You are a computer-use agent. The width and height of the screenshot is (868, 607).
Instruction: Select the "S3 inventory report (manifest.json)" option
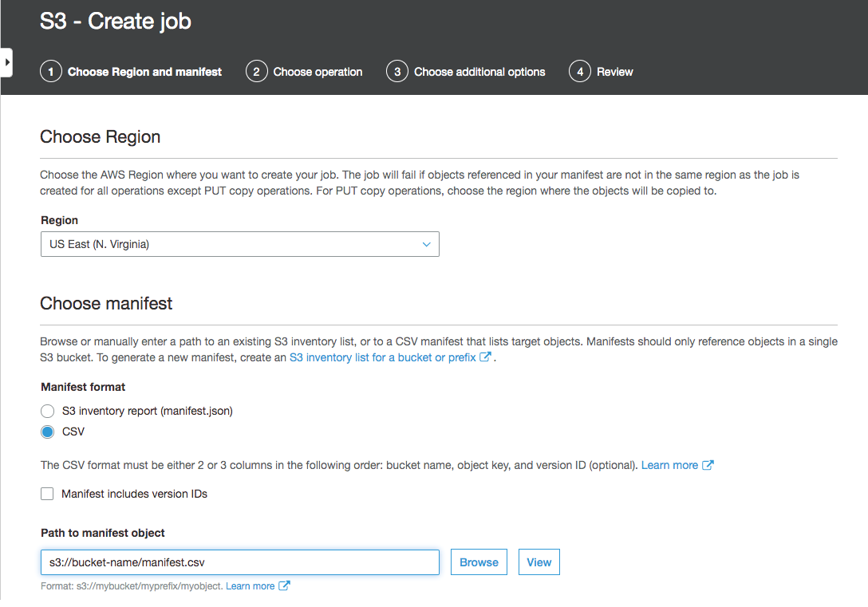[x=47, y=411]
